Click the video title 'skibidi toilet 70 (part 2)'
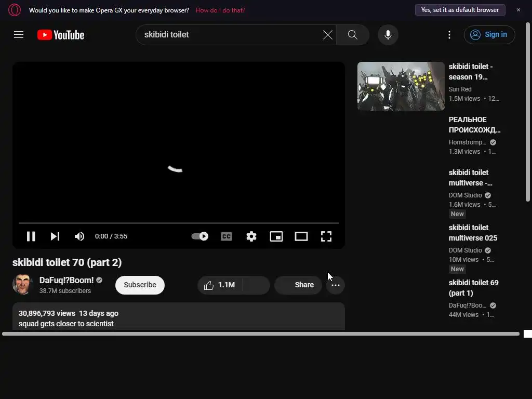The height and width of the screenshot is (399, 532). coord(67,262)
